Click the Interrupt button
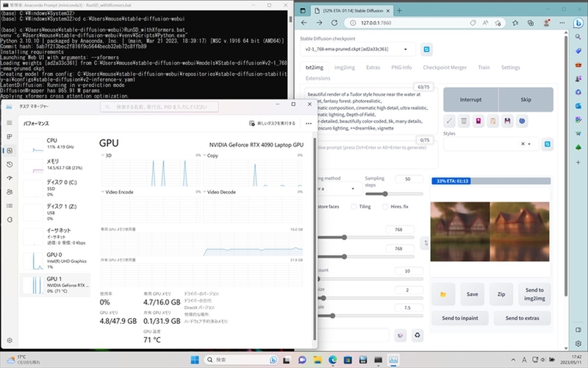 pos(470,99)
